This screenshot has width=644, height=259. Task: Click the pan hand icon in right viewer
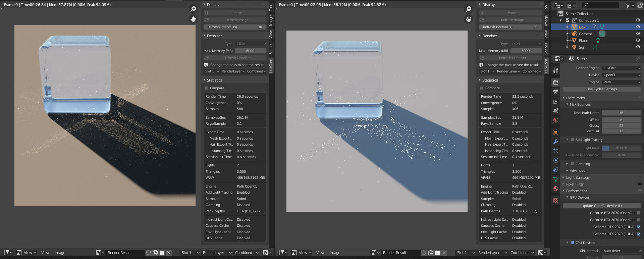(x=469, y=19)
